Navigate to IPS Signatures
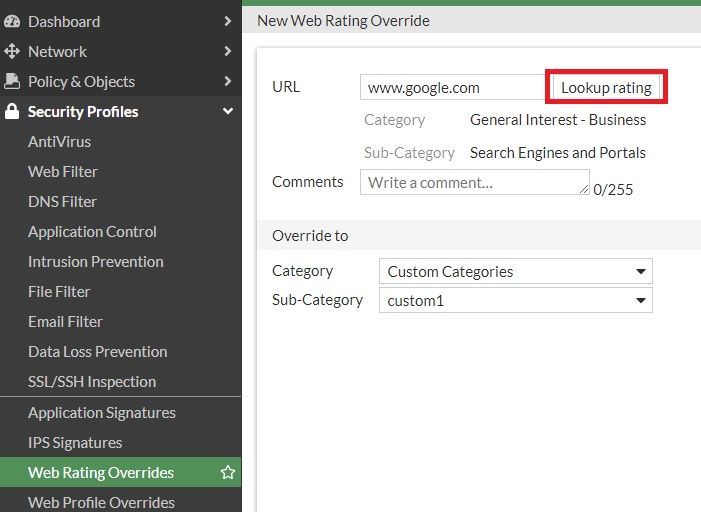Image resolution: width=701 pixels, height=512 pixels. coord(75,443)
